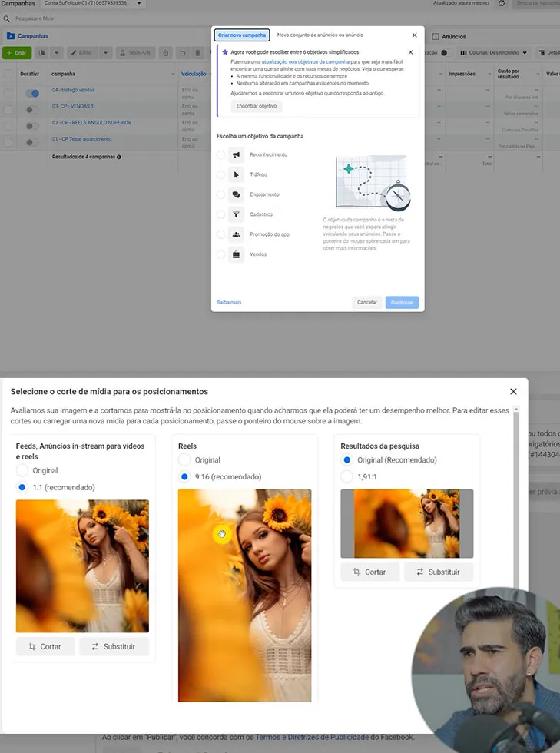Toggle off the 04 - trafego vendas campaign
The width and height of the screenshot is (560, 753).
click(x=31, y=94)
